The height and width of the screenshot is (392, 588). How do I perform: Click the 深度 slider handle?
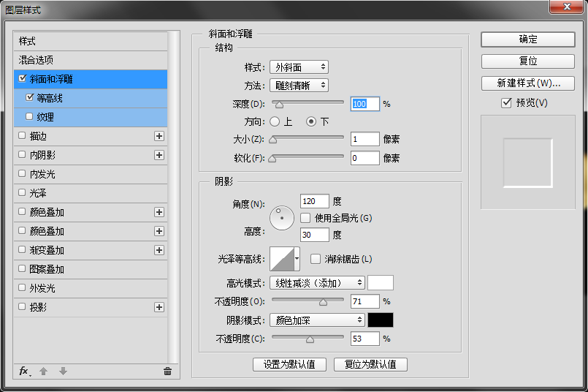(279, 105)
